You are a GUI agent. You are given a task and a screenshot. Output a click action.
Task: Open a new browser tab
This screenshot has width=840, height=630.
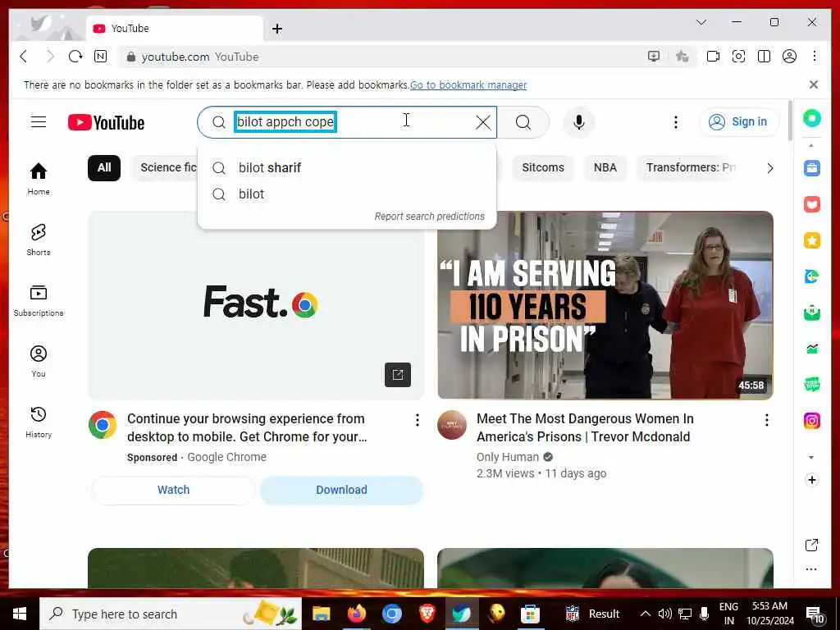[277, 29]
